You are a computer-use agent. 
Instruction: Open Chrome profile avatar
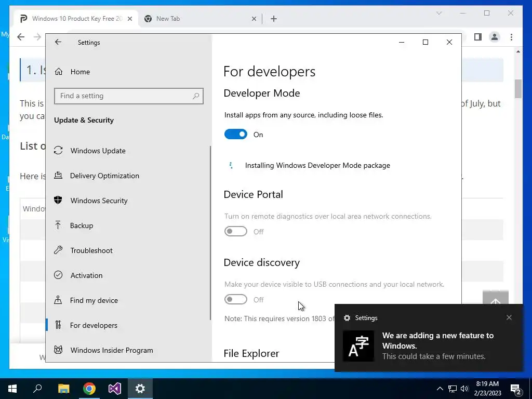pyautogui.click(x=495, y=37)
